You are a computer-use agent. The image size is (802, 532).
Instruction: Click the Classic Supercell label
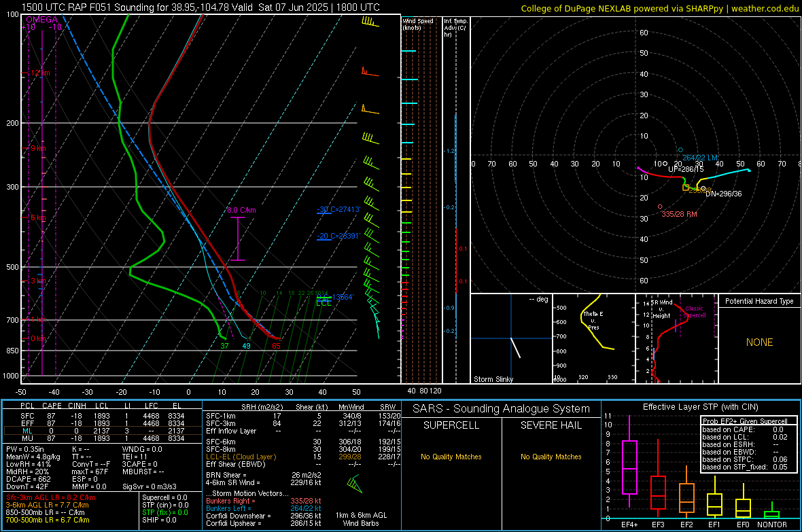point(695,312)
